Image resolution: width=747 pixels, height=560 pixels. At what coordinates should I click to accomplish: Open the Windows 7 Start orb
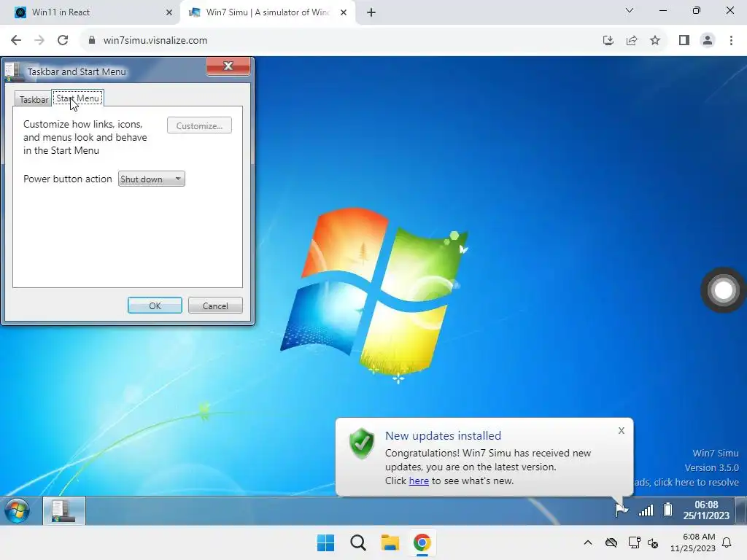(17, 511)
